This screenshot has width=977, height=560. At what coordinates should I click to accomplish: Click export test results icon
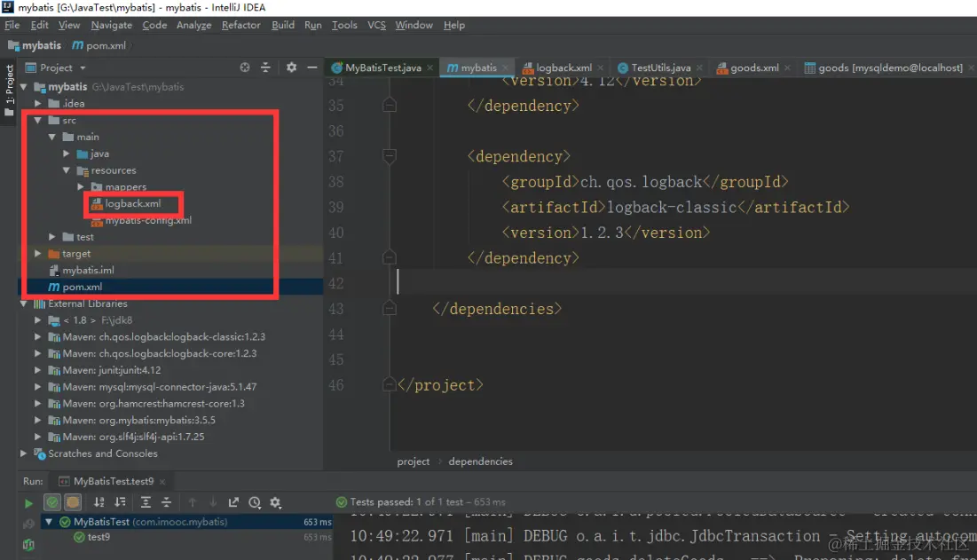coord(233,502)
